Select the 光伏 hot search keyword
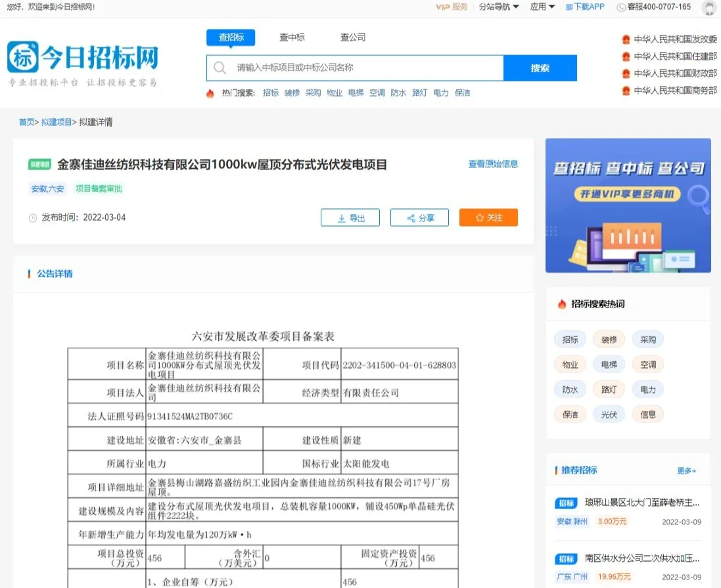Viewport: 721px width, 588px height. coord(609,414)
